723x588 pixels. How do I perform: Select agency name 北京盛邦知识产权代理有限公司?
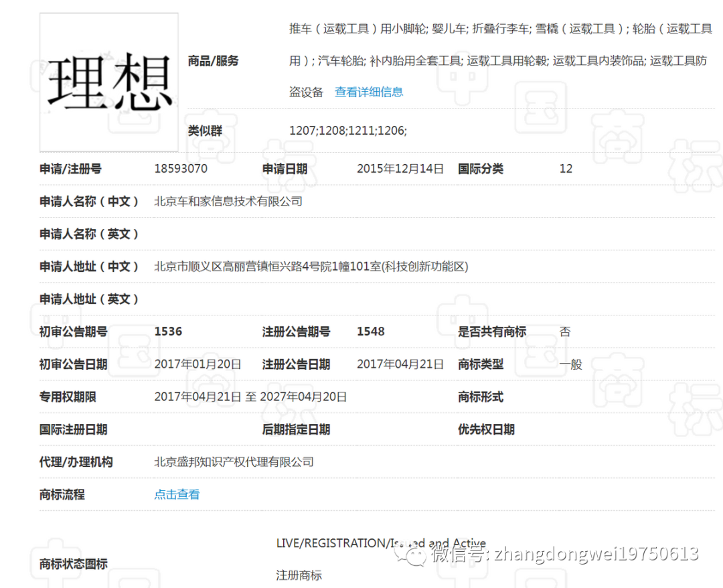coord(234,462)
